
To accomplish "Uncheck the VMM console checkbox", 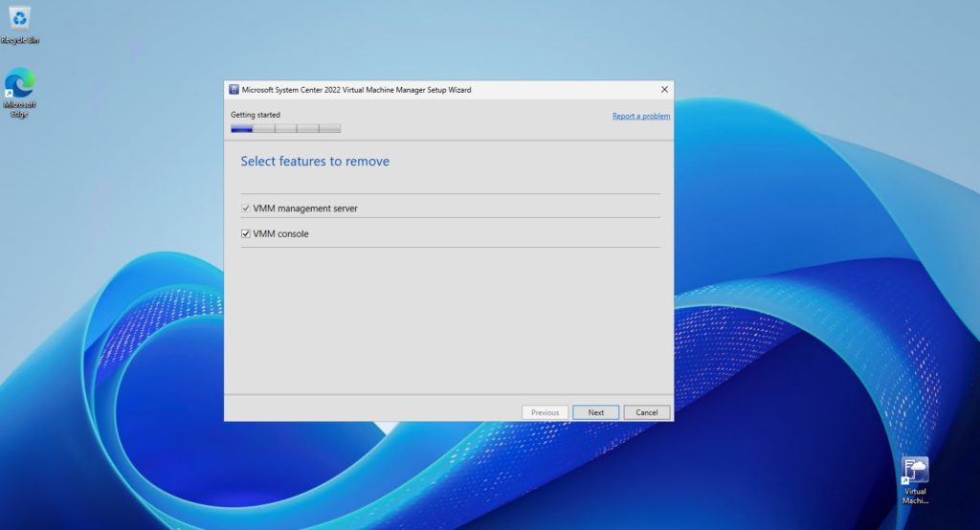I will (246, 233).
